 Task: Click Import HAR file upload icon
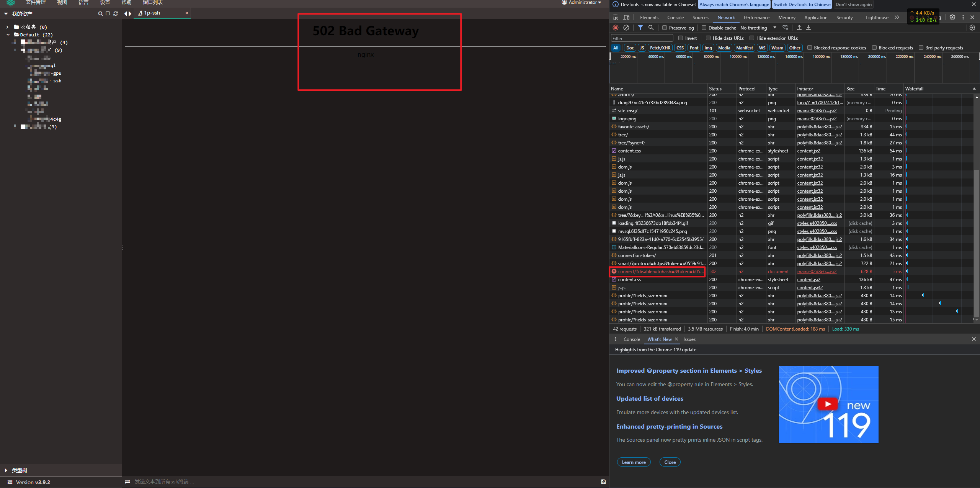(799, 28)
